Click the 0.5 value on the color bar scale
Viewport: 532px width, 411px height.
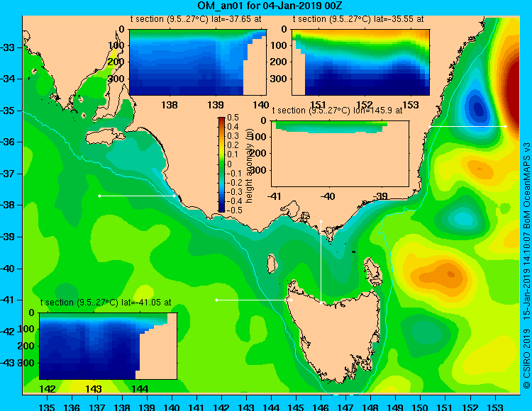233,118
